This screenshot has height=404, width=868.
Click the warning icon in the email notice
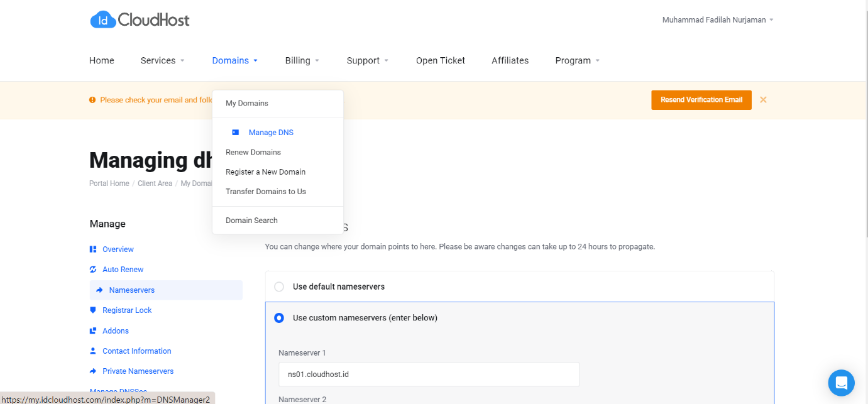(92, 100)
